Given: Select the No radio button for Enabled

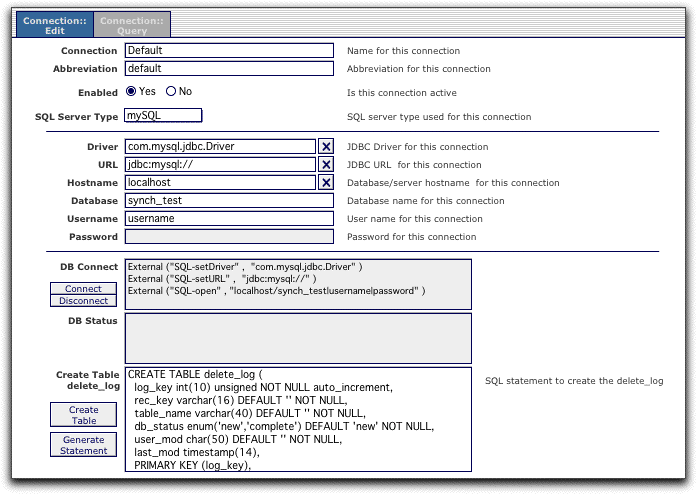Looking at the screenshot, I should 171,91.
